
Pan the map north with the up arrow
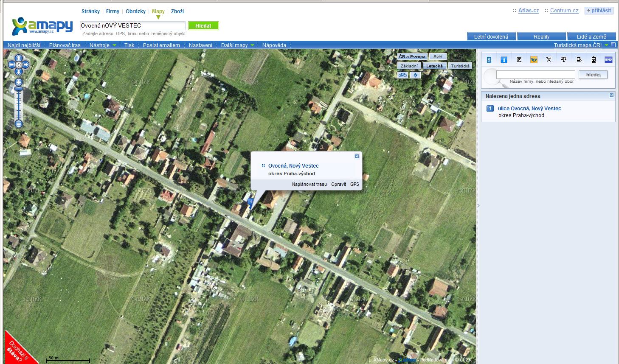click(19, 57)
